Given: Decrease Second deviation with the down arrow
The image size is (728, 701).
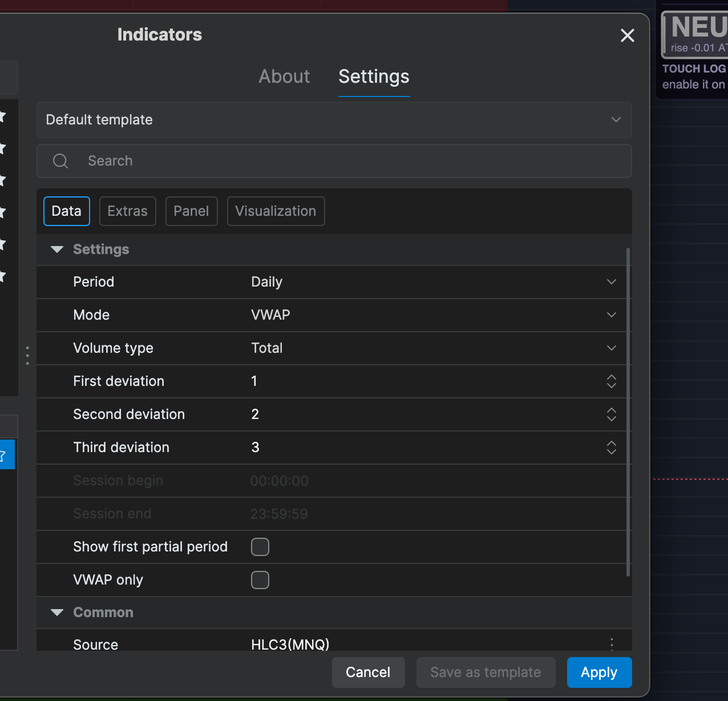Looking at the screenshot, I should coord(612,418).
